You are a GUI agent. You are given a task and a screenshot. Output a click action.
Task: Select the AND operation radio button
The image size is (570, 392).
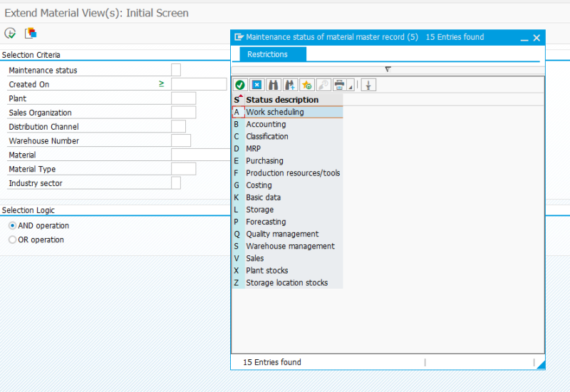pyautogui.click(x=12, y=226)
